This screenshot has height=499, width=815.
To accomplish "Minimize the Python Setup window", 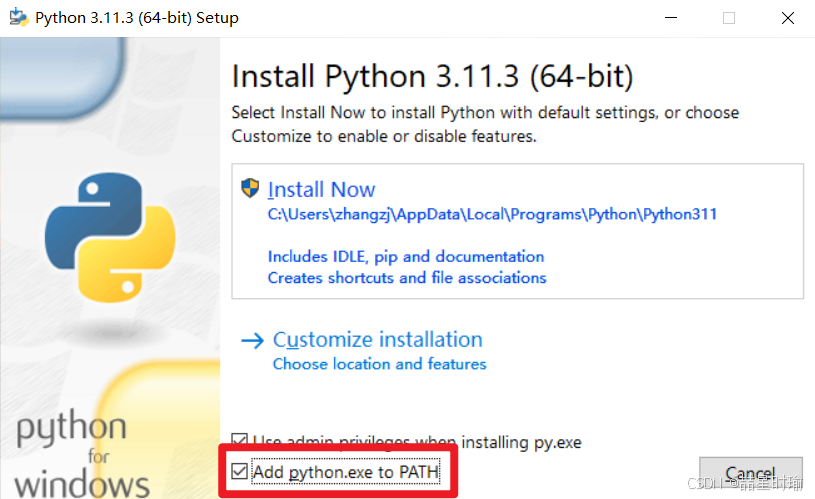I will [x=671, y=18].
